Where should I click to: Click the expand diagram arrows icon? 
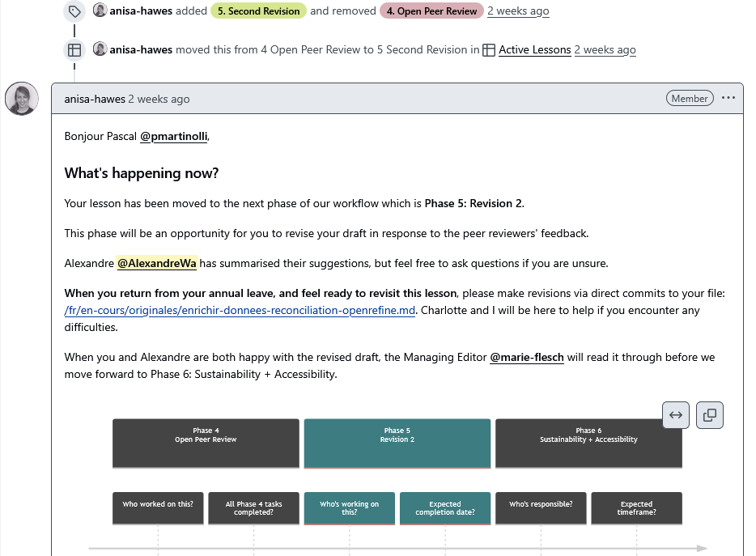tap(676, 415)
